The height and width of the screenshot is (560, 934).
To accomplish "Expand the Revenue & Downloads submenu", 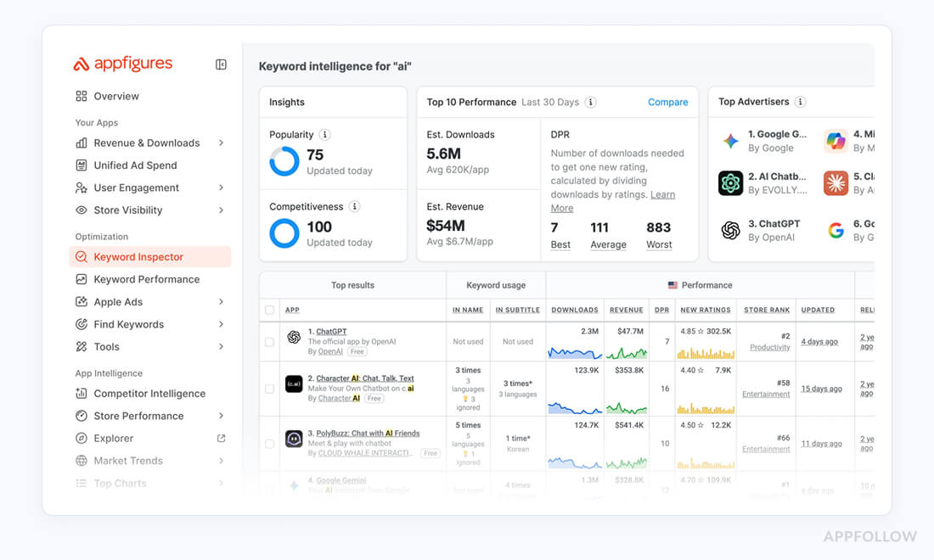I will pos(221,143).
